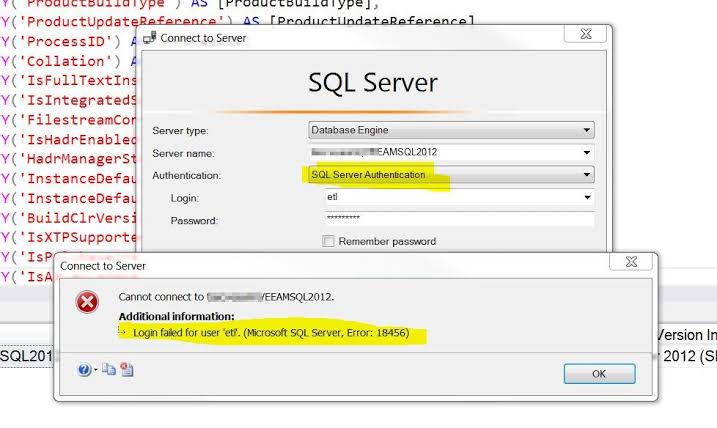Click the 'BuildClrVersi' line in query editor
This screenshot has height=428, width=717.
point(69,218)
